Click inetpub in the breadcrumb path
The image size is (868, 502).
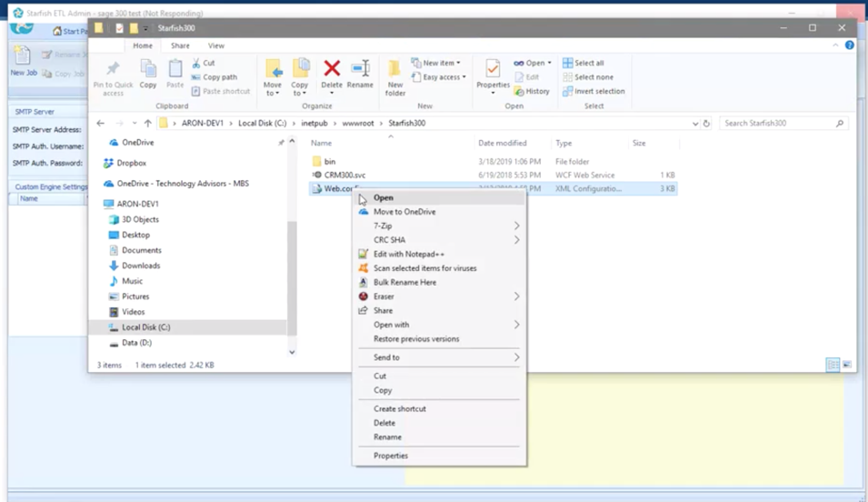click(x=314, y=123)
